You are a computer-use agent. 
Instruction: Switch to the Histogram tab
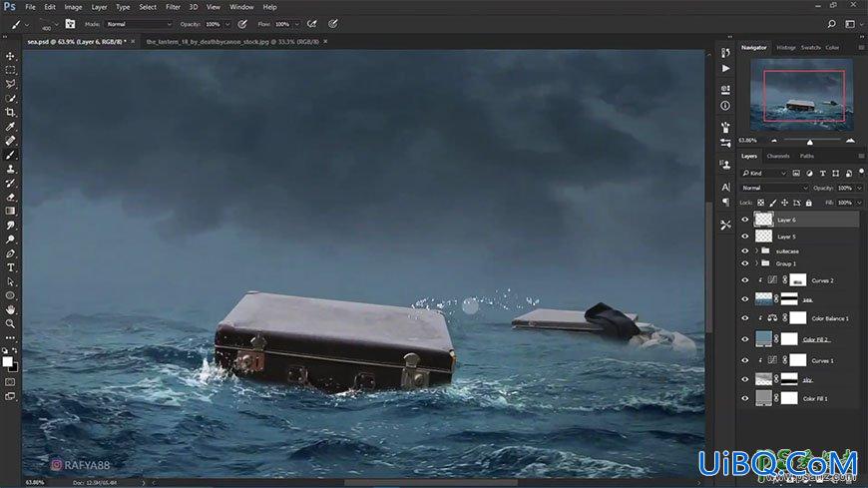(x=785, y=48)
